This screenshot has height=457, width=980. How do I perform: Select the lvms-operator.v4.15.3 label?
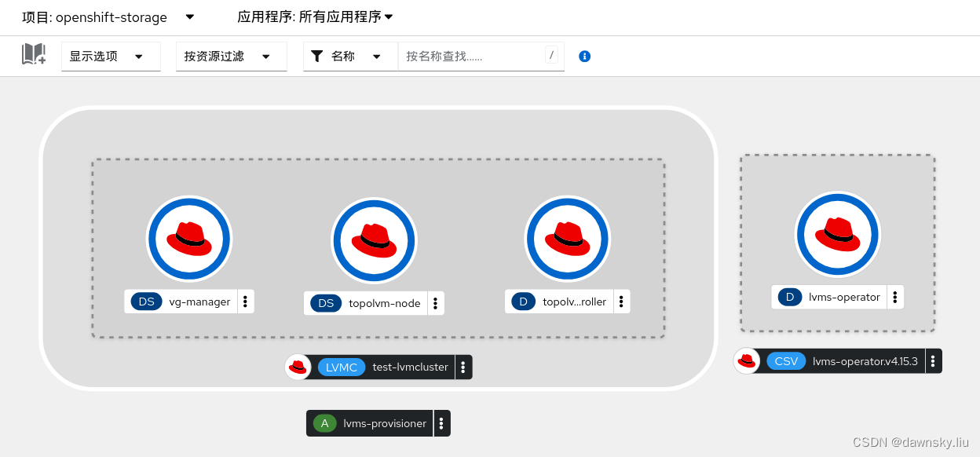pos(865,361)
